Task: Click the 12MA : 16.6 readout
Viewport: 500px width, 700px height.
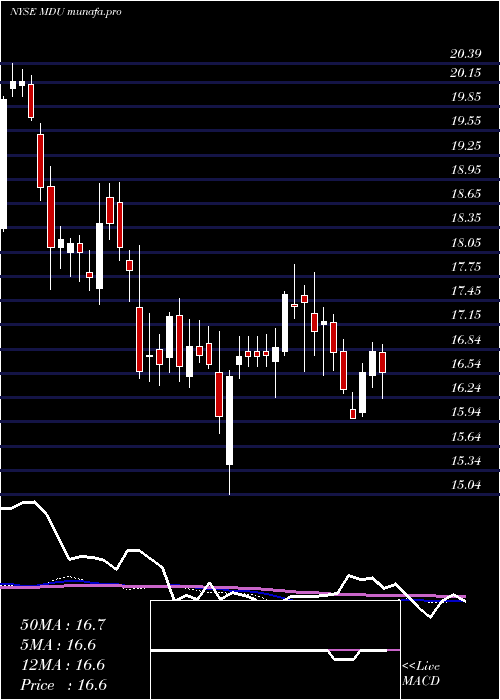Action: tap(62, 665)
